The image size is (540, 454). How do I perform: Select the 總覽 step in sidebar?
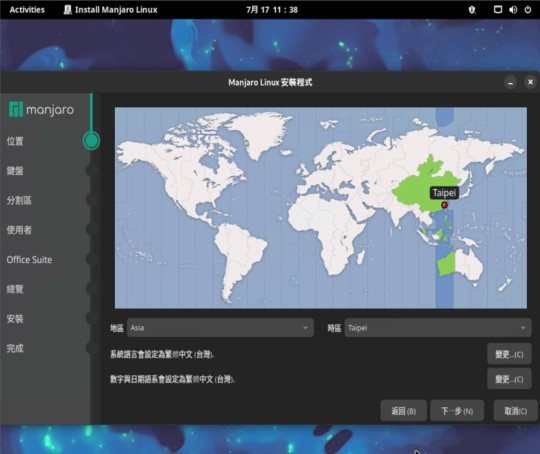[x=15, y=289]
